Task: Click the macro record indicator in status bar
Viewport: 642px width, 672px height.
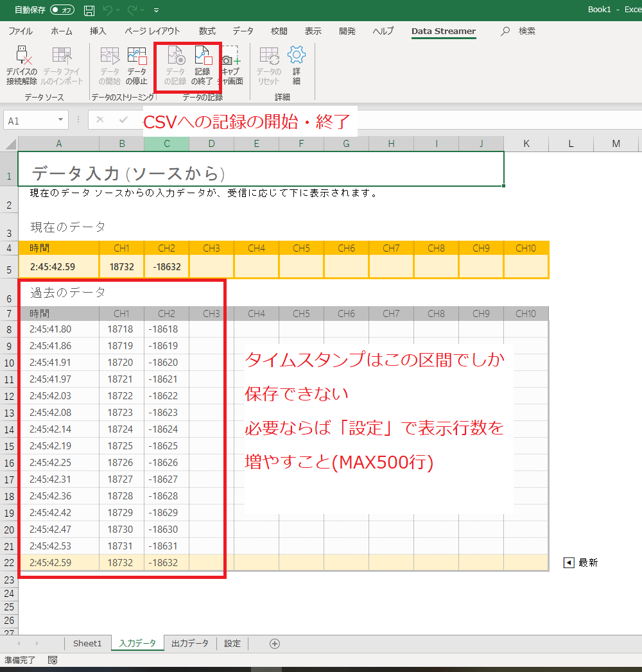Action: point(53,660)
